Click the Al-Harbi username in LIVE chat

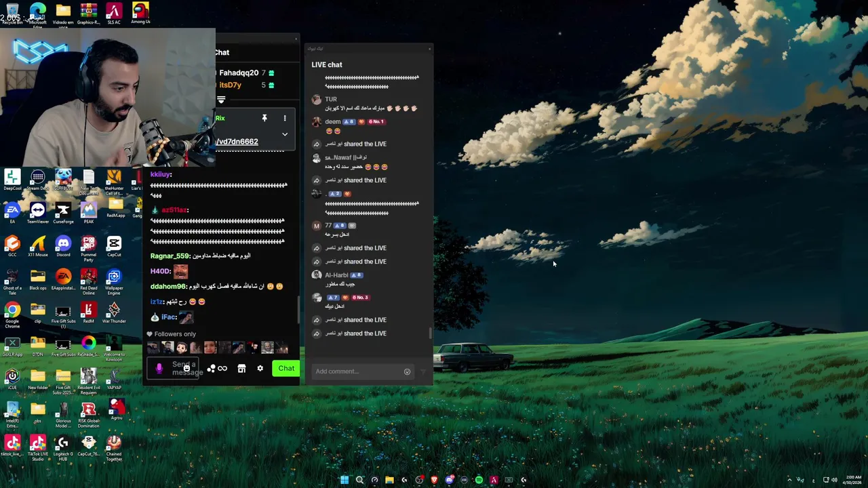click(336, 275)
